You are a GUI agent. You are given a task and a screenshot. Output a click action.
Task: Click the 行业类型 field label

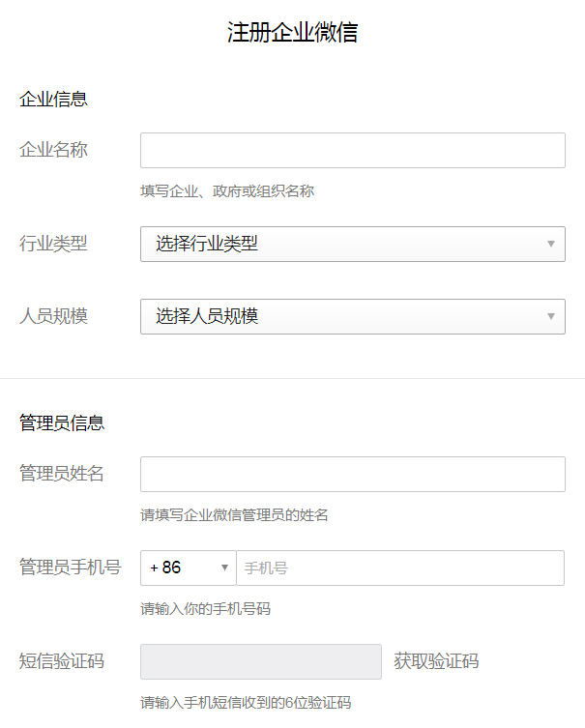click(53, 244)
